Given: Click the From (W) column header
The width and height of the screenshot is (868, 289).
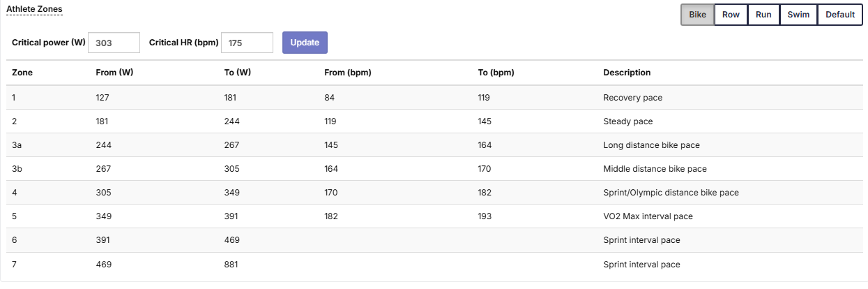Looking at the screenshot, I should [114, 73].
